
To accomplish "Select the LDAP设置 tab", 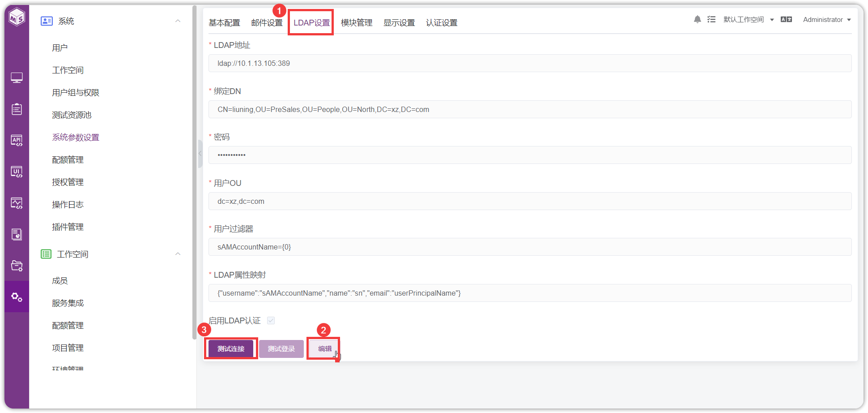I will [x=311, y=23].
